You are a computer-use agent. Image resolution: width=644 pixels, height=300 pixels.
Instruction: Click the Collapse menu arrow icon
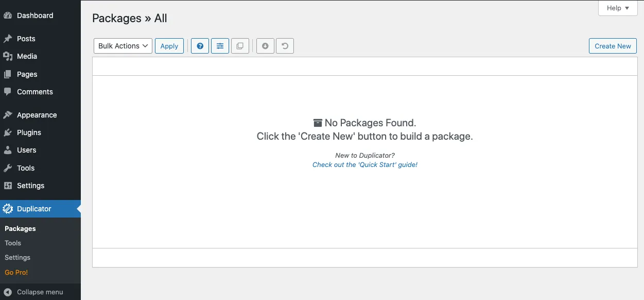click(8, 292)
